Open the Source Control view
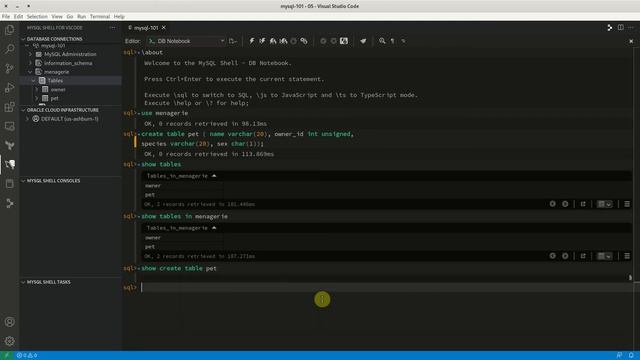Viewport: 640px width, 360px height. (9, 68)
